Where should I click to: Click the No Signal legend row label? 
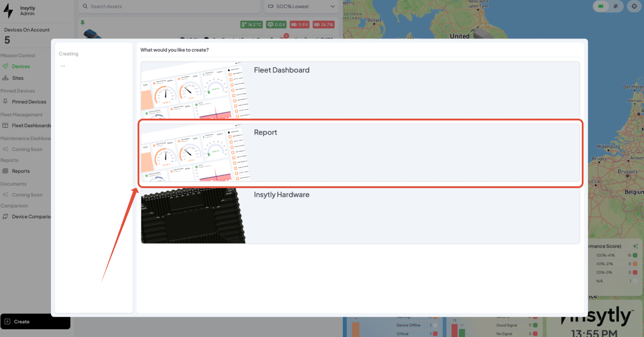pos(505,334)
